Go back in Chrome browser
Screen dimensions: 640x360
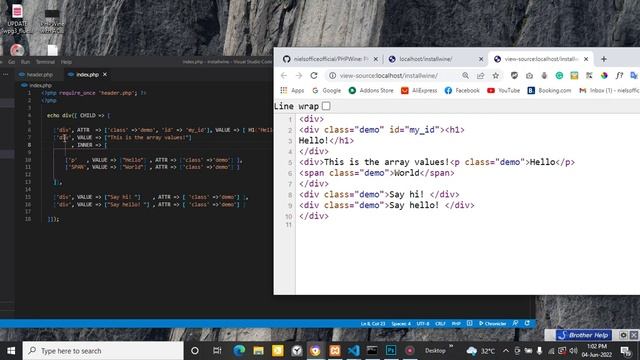coord(284,76)
